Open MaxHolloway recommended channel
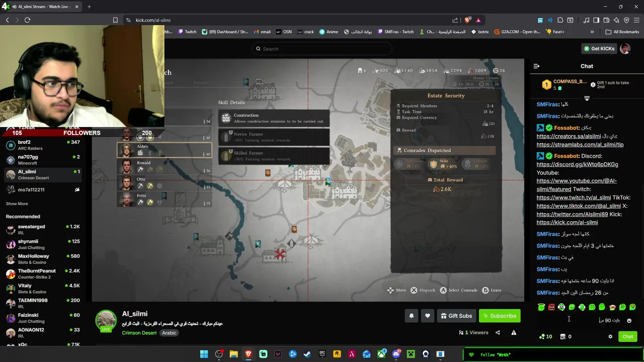644x362 pixels. click(43, 259)
